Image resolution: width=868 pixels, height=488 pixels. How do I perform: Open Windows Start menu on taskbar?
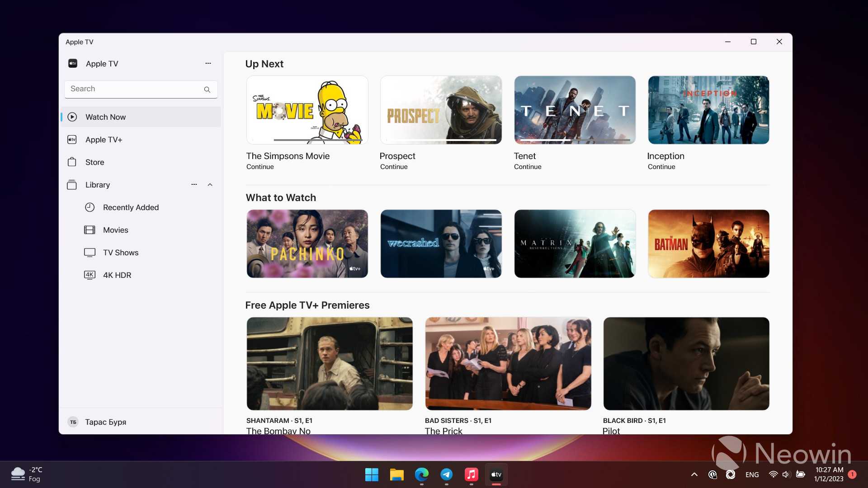372,474
